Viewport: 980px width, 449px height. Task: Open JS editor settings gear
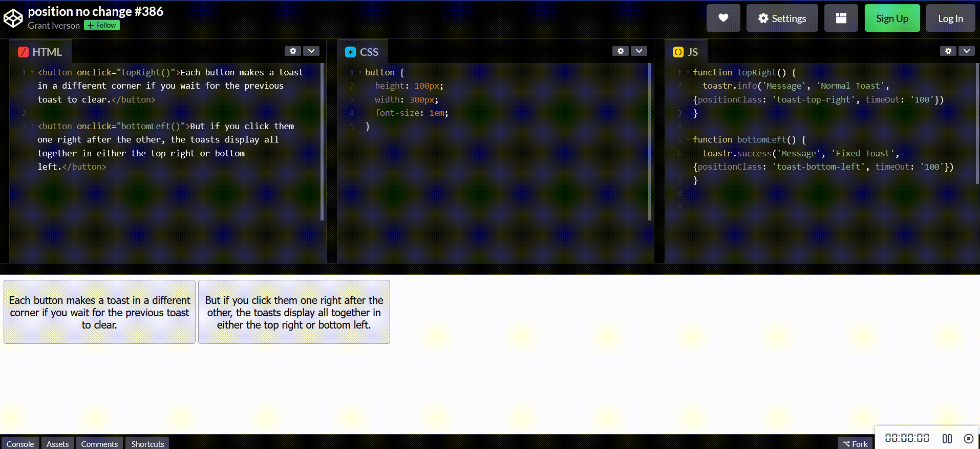pos(948,51)
